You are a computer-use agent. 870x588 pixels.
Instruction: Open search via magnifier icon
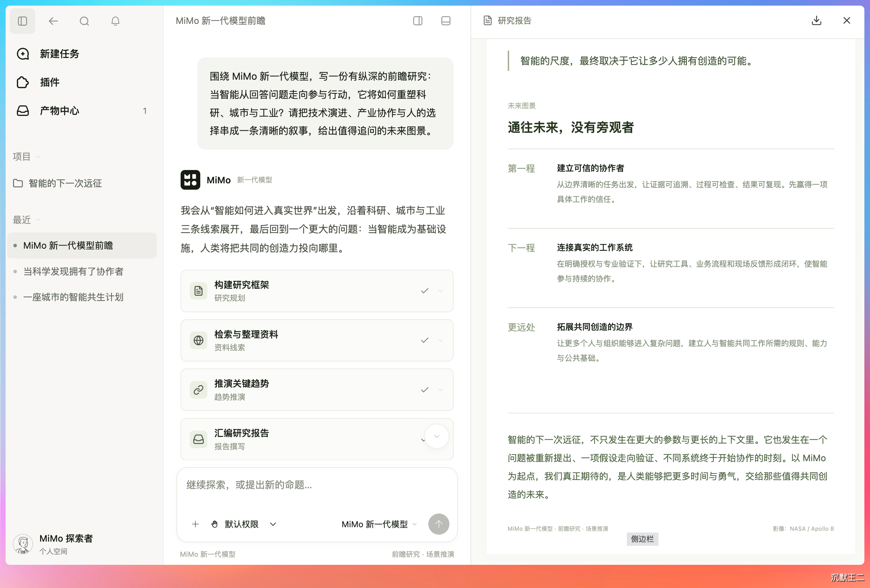click(84, 21)
